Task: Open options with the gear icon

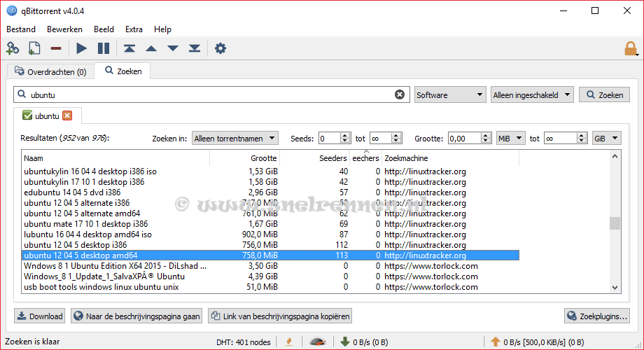Action: pyautogui.click(x=220, y=48)
